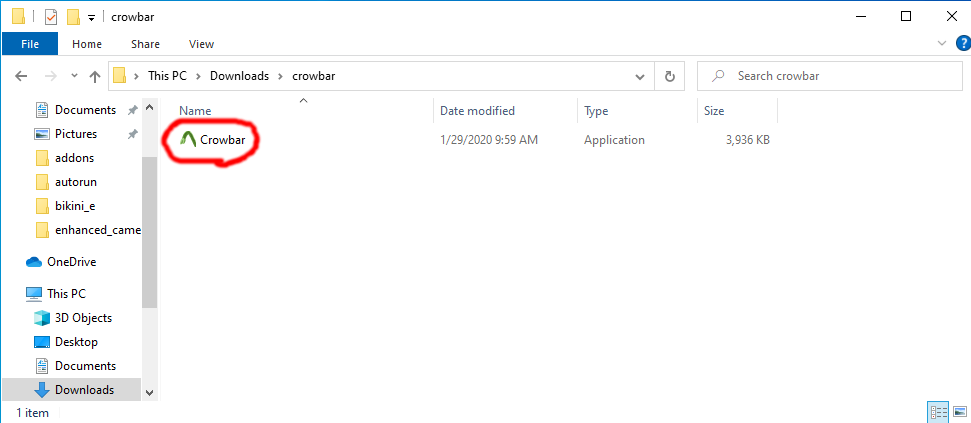
Task: Open the Crowbar application file
Action: point(222,140)
